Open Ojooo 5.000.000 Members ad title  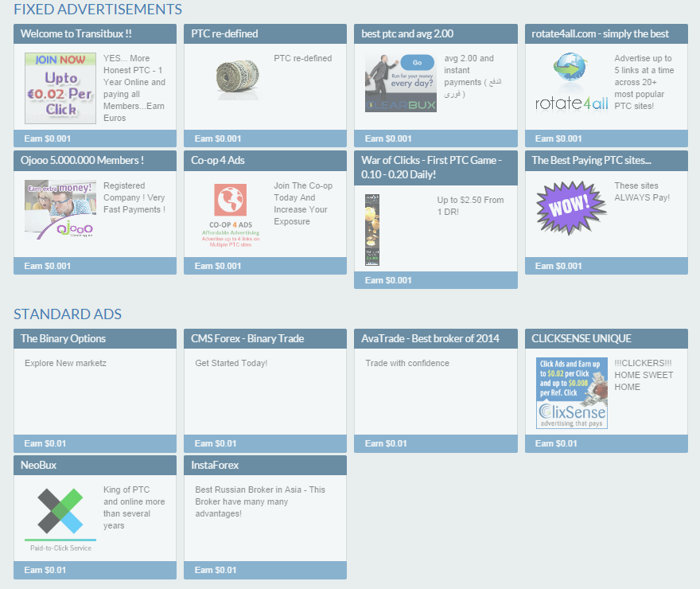pos(82,161)
